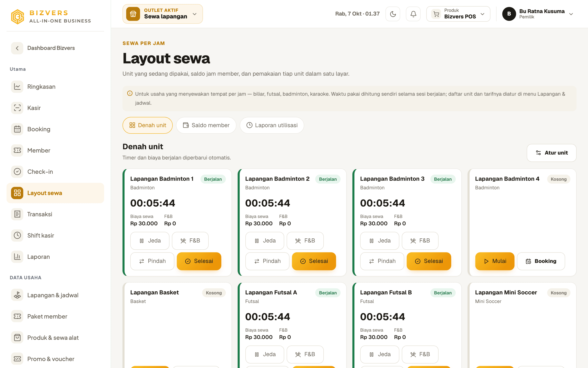This screenshot has height=368, width=588.
Task: Expand the Produk Bizvers POS dropdown
Action: click(458, 14)
